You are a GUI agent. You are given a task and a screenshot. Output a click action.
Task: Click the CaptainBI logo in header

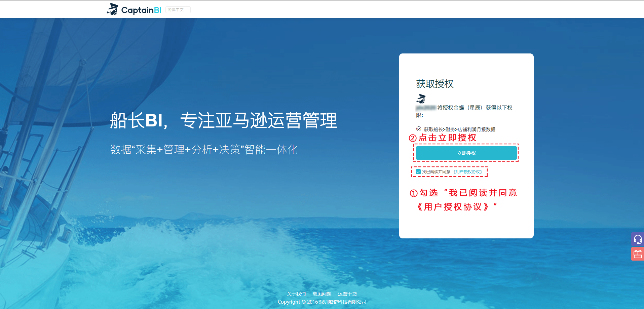[134, 9]
